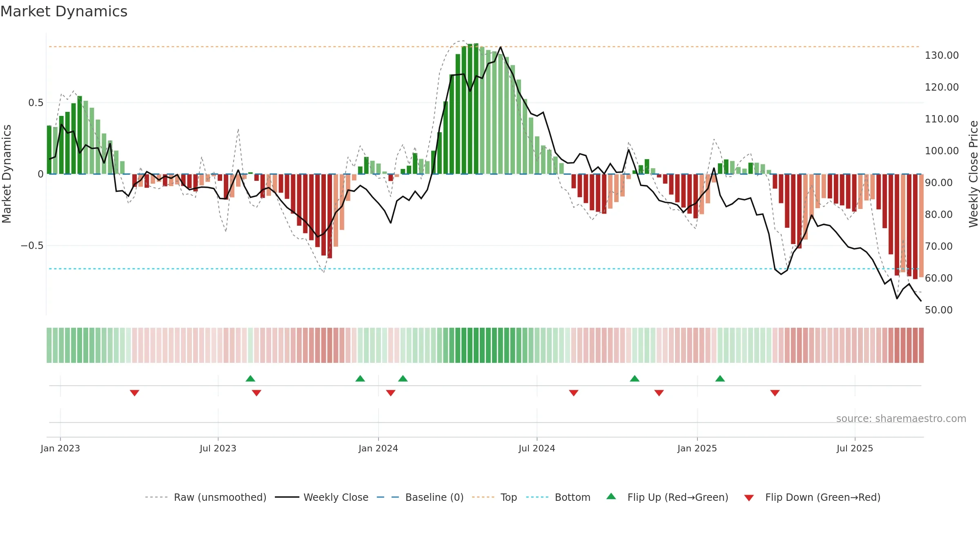Click the '110.00' price axis label
980x551 pixels.
click(x=942, y=119)
